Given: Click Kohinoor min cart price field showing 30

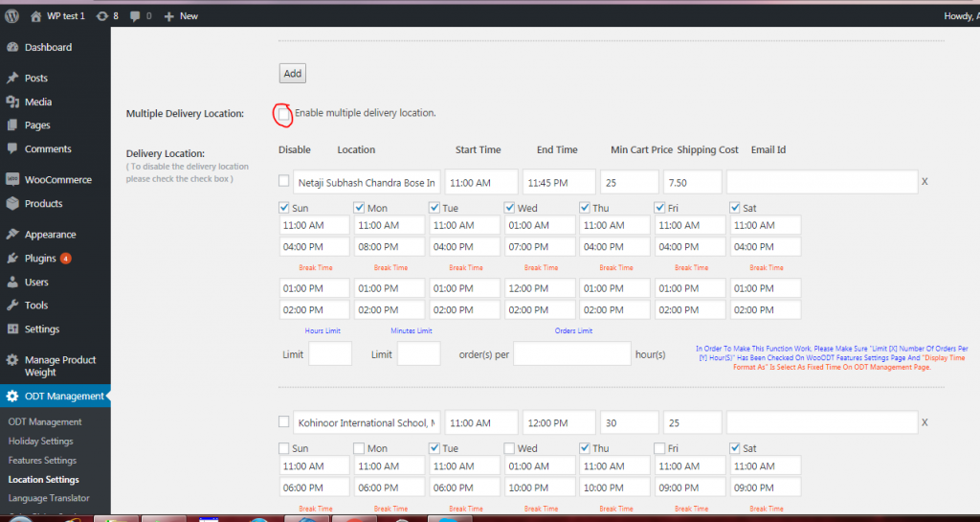Looking at the screenshot, I should (x=630, y=422).
